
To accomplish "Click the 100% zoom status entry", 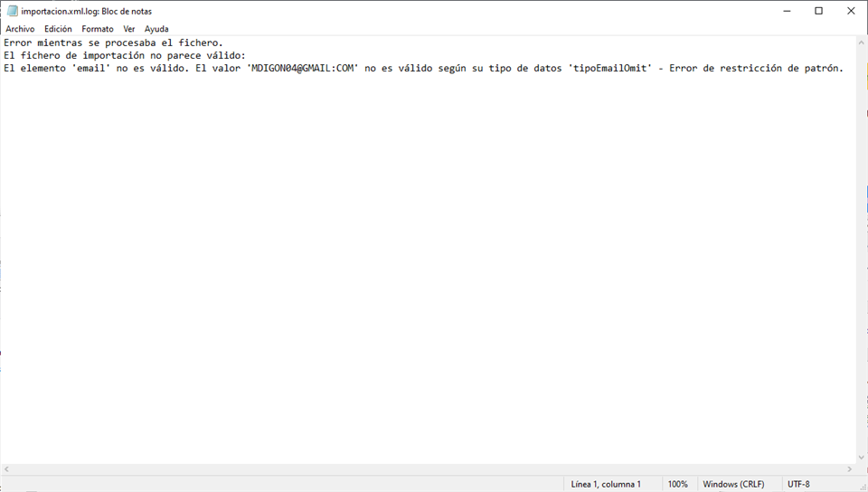I will pyautogui.click(x=677, y=484).
